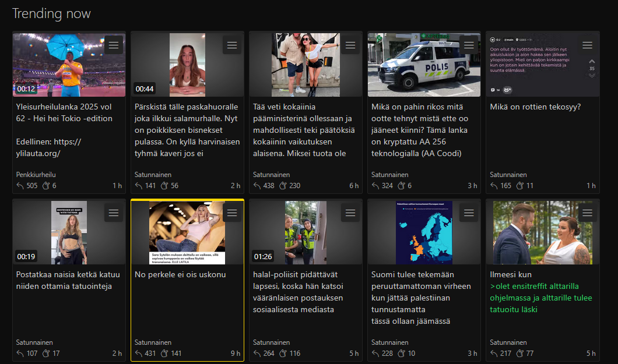Open thread Ilmeesi kun
The image size is (618, 364).
click(511, 274)
